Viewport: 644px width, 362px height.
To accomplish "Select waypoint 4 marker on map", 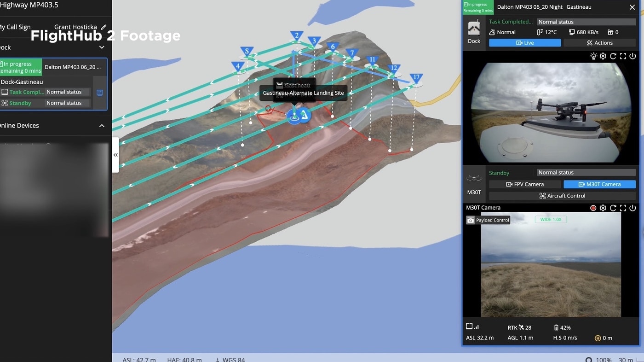I will [x=238, y=67].
